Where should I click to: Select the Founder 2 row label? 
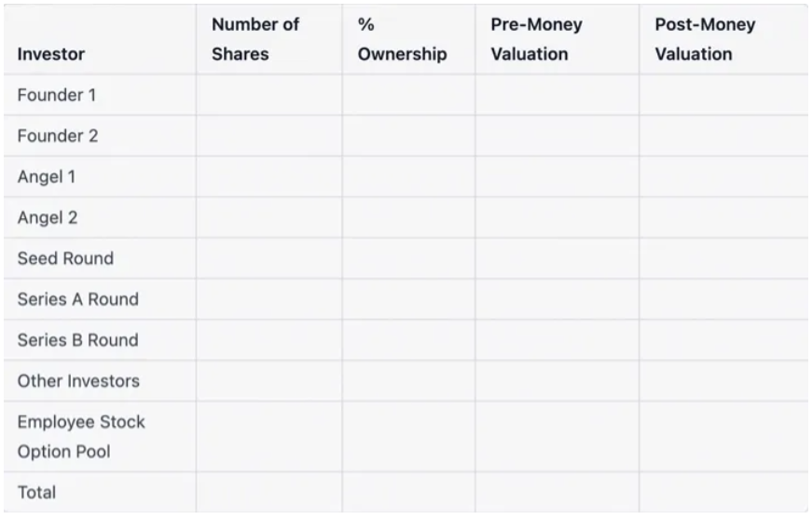tap(58, 136)
